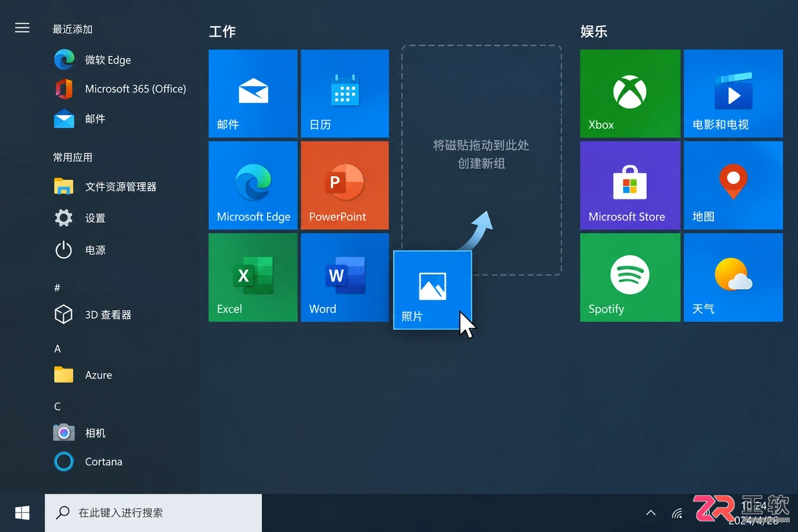Open the 电影和电视 tile
This screenshot has width=798, height=532.
733,94
